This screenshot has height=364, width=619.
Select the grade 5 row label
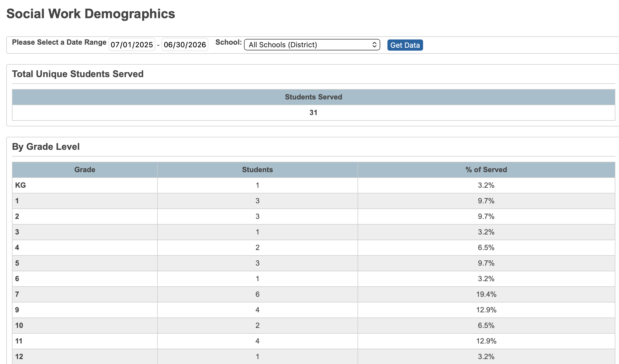17,263
